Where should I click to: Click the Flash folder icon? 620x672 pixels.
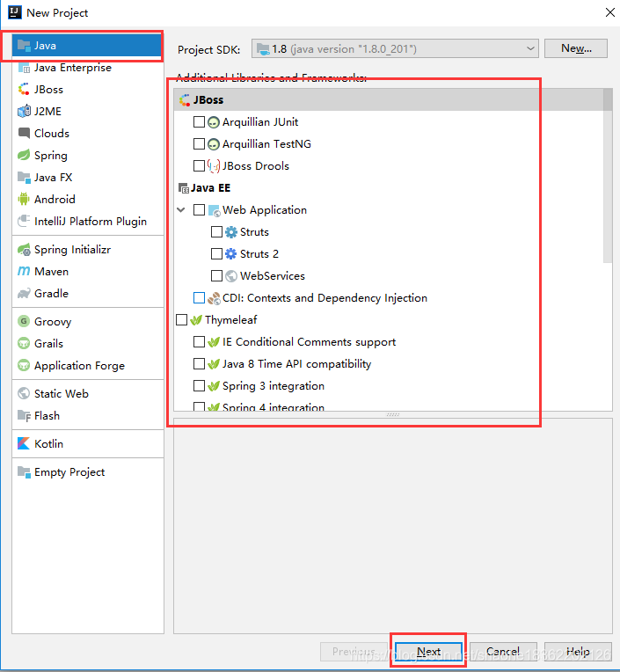[24, 416]
